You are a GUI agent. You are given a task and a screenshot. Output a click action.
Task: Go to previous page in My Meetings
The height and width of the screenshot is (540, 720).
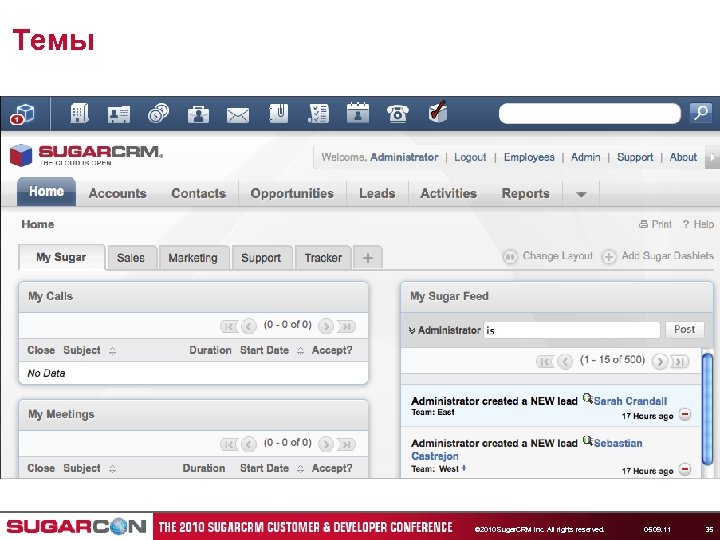[248, 444]
